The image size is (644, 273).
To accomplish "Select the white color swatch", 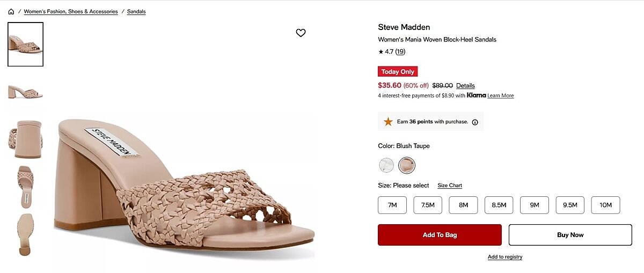I will click(386, 165).
